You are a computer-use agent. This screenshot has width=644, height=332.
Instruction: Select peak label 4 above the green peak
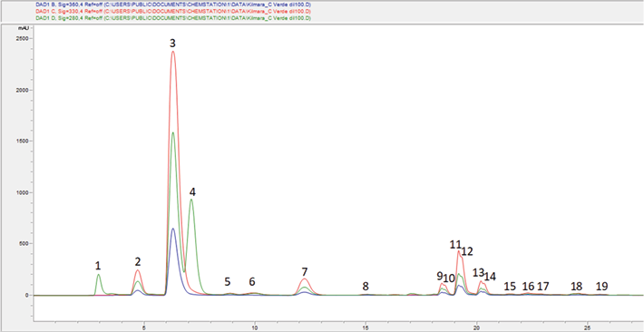[192, 192]
